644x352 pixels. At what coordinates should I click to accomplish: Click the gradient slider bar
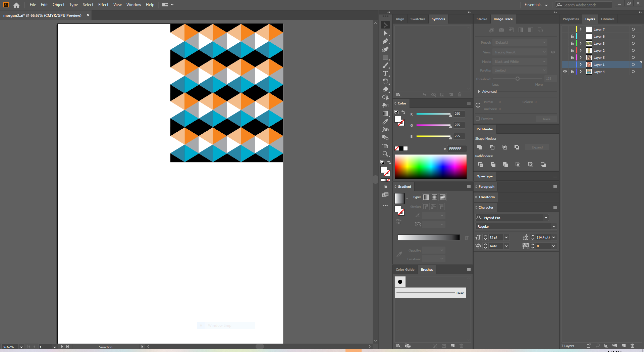429,237
